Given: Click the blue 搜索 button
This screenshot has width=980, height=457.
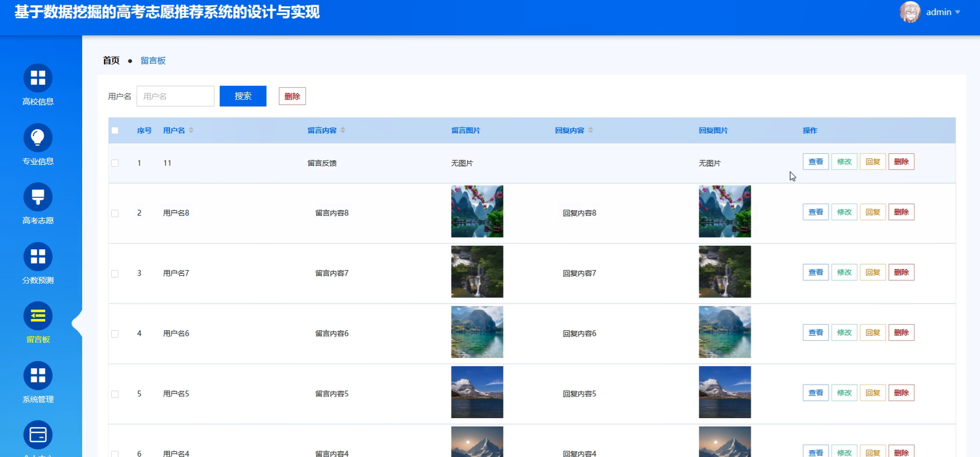Looking at the screenshot, I should 243,96.
